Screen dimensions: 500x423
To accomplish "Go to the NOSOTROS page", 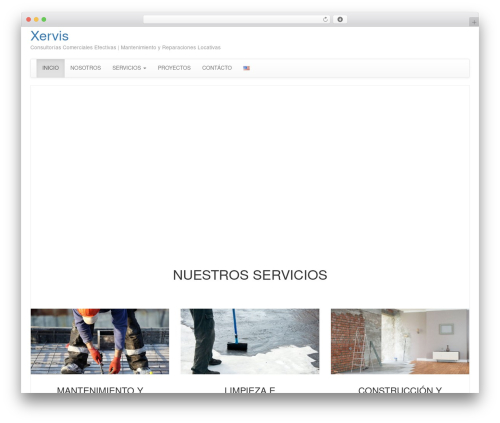I will (x=85, y=68).
